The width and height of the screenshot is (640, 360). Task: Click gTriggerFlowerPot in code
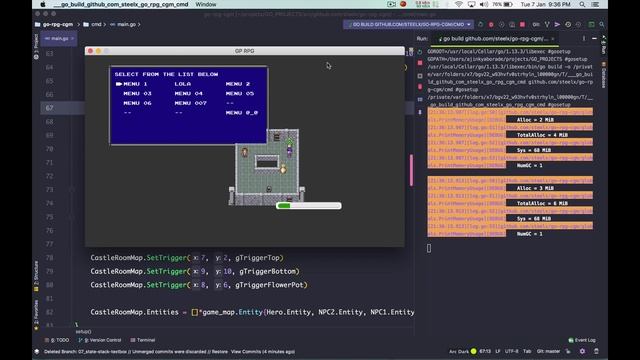pyautogui.click(x=269, y=285)
